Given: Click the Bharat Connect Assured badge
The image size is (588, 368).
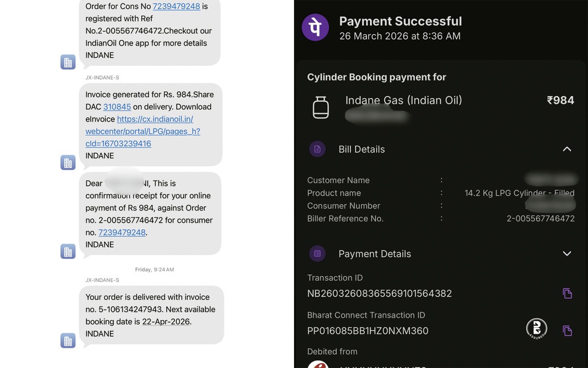Looking at the screenshot, I should point(537,329).
